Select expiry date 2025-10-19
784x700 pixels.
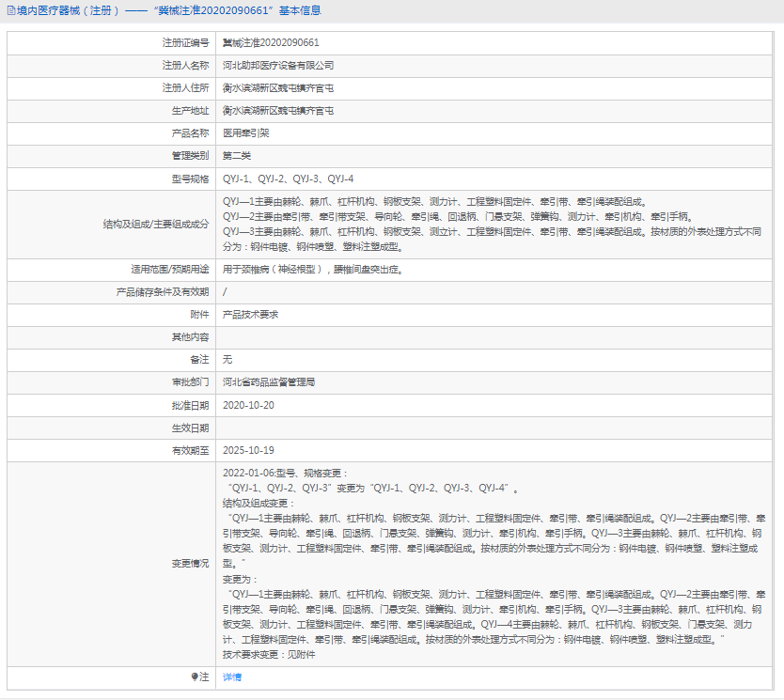pyautogui.click(x=248, y=451)
